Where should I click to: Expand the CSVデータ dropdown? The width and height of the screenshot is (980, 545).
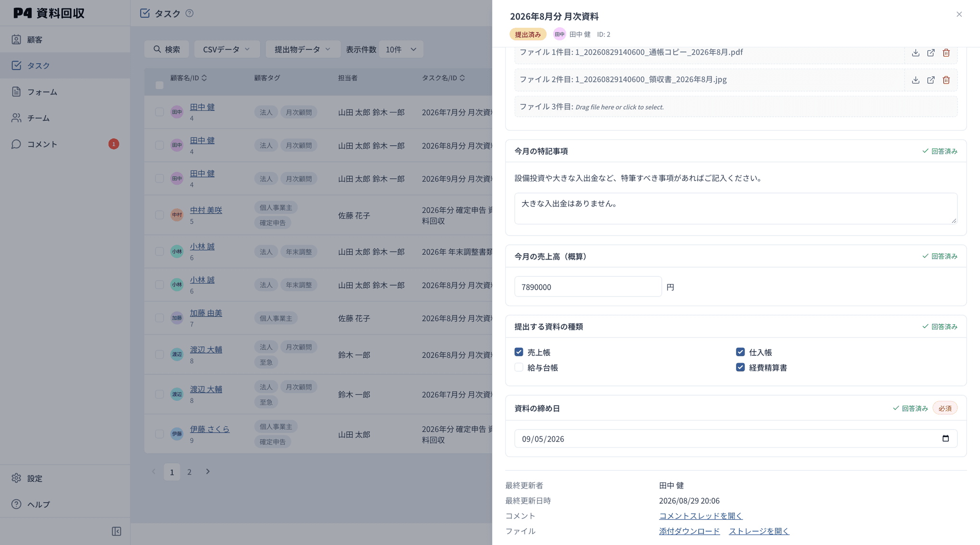click(x=227, y=49)
